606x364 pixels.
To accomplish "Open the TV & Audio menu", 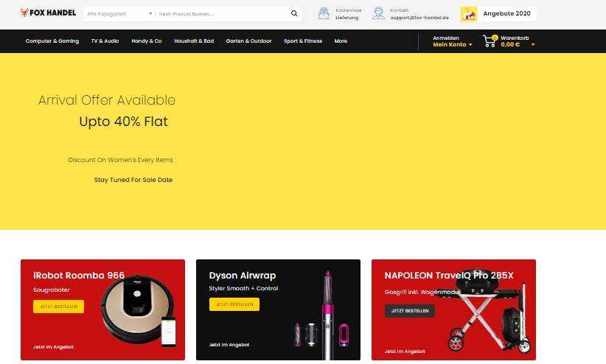I will pyautogui.click(x=105, y=41).
